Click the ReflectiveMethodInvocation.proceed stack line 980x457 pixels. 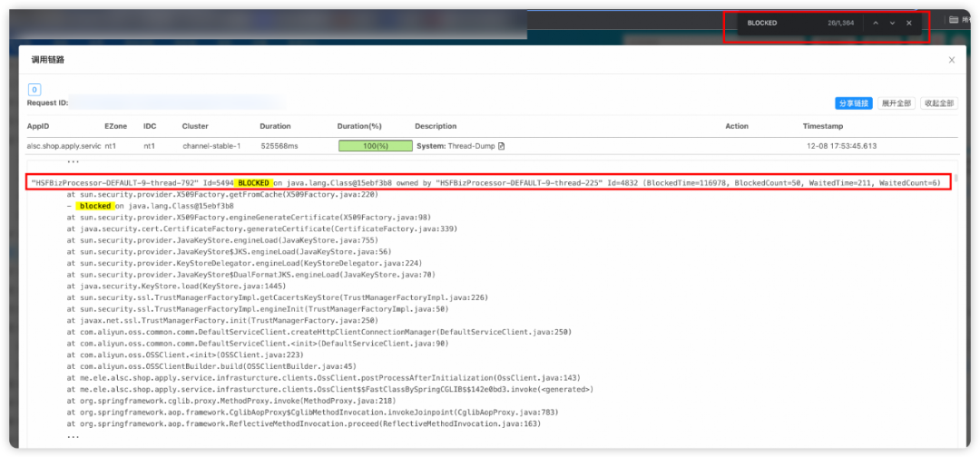304,423
